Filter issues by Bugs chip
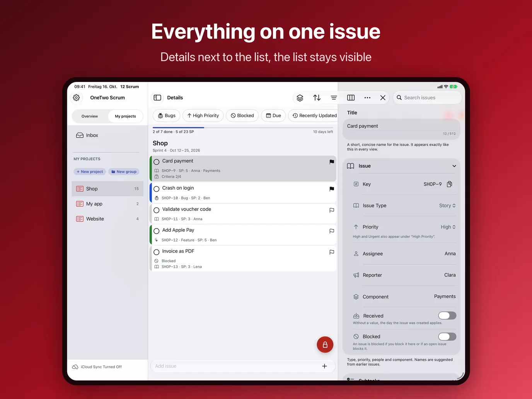This screenshot has width=532, height=399. 167,116
